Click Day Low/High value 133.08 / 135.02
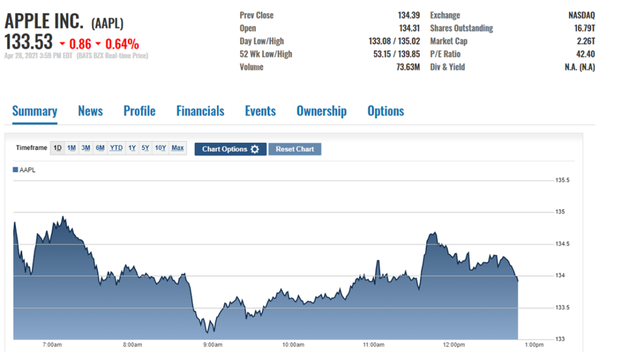Image resolution: width=644 pixels, height=352 pixels. tap(394, 41)
